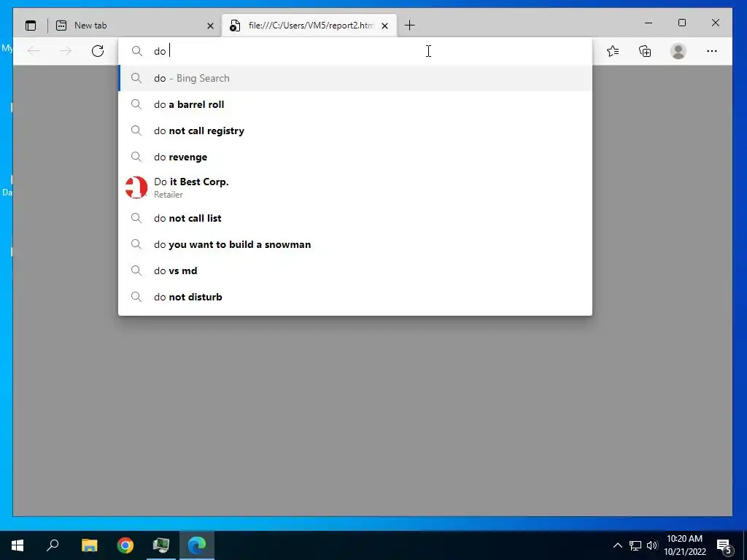Open the Favorites star list icon

click(x=613, y=51)
